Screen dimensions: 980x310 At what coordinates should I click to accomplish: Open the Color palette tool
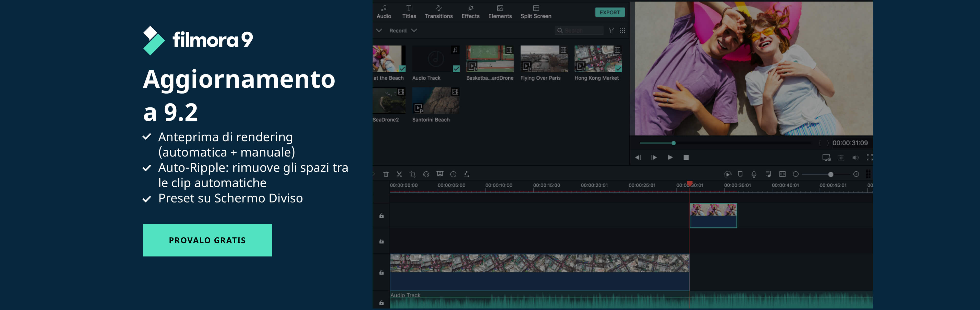pyautogui.click(x=426, y=174)
